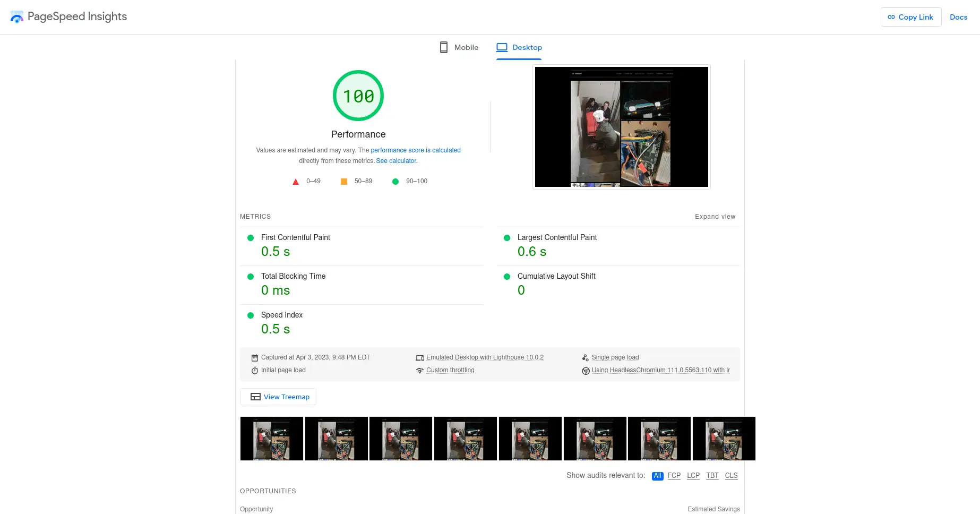Click the red triangle 0–49 legend icon
Image resolution: width=980 pixels, height=514 pixels.
296,182
